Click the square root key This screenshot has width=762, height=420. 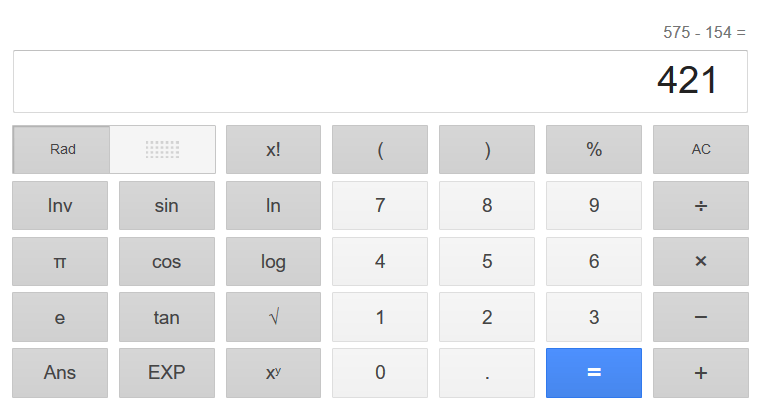pos(273,317)
